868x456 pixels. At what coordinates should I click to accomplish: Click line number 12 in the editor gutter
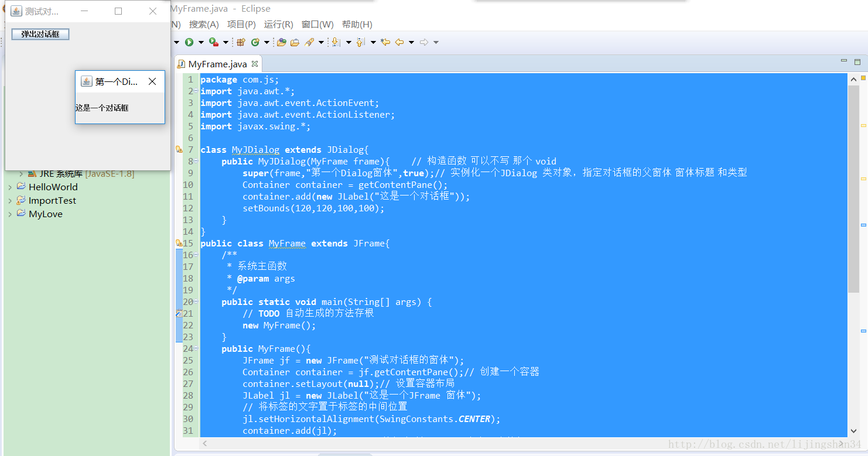pyautogui.click(x=188, y=208)
